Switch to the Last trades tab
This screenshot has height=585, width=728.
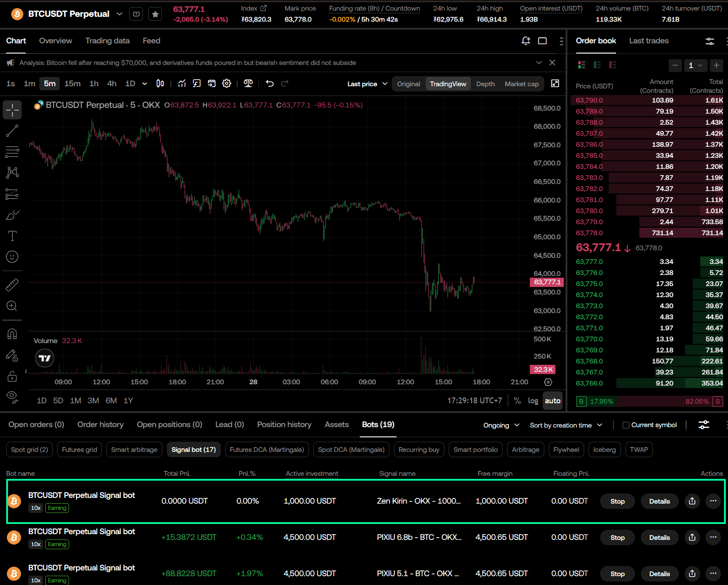[649, 41]
